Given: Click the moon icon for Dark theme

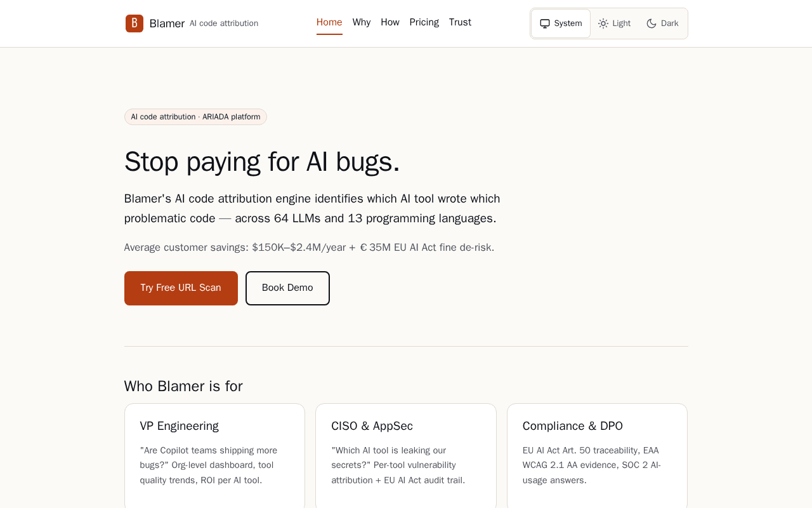Looking at the screenshot, I should point(652,23).
